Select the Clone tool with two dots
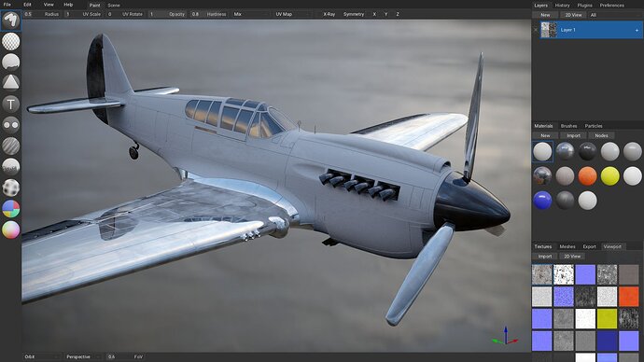The width and height of the screenshot is (644, 362). coord(10,124)
